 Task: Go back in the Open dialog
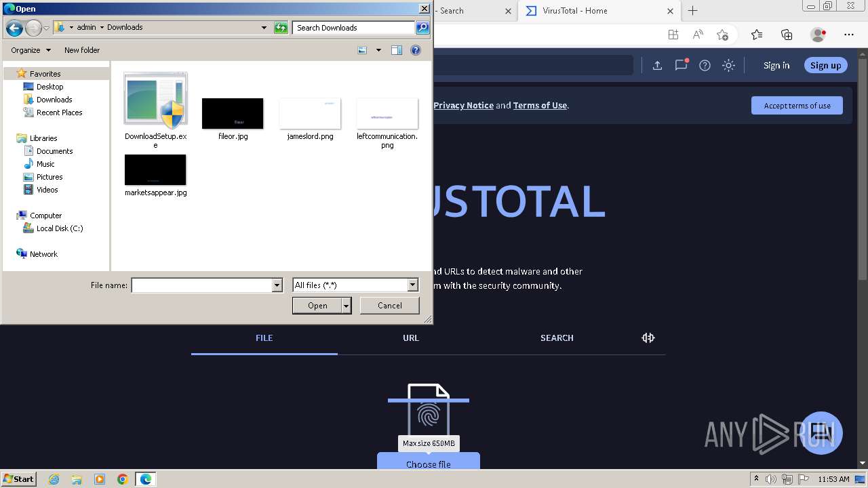tap(14, 28)
